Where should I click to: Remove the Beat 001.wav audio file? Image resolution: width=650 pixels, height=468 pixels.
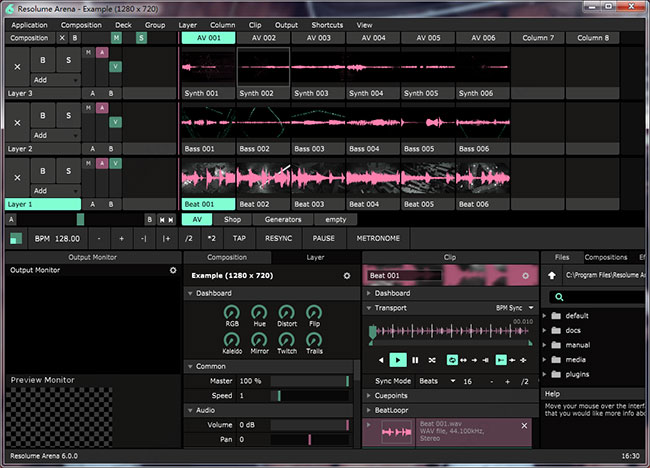point(524,426)
